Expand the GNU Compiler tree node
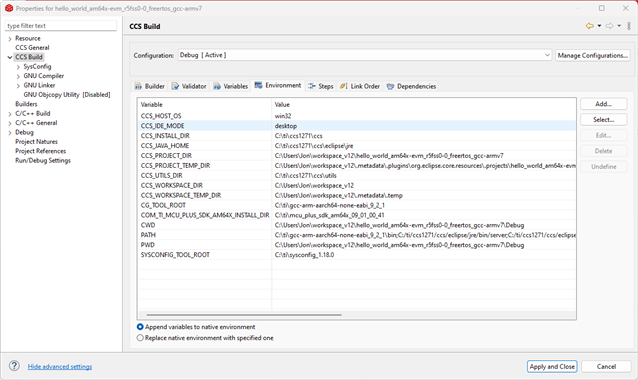Viewport: 638px width, 380px height. click(x=18, y=76)
